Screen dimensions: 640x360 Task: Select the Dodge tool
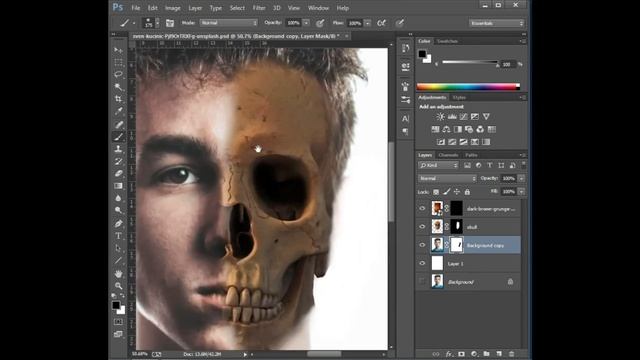(x=118, y=210)
